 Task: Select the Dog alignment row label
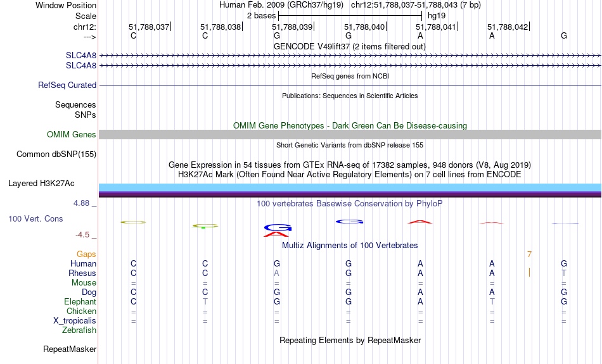click(x=89, y=292)
